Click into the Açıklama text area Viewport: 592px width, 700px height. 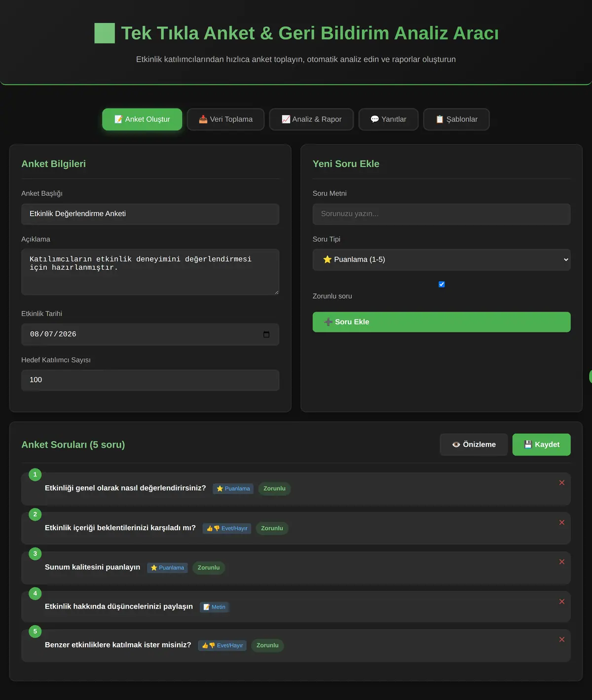(150, 272)
